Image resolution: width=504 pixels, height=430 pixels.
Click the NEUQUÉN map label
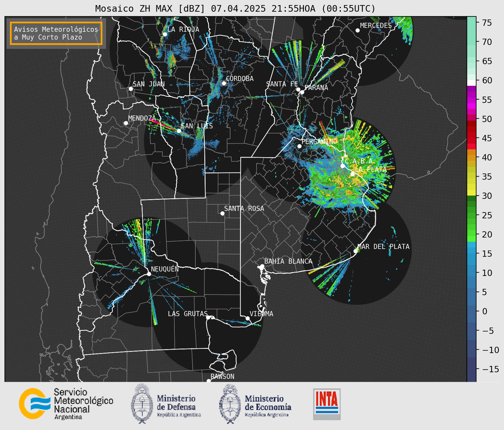pos(165,269)
